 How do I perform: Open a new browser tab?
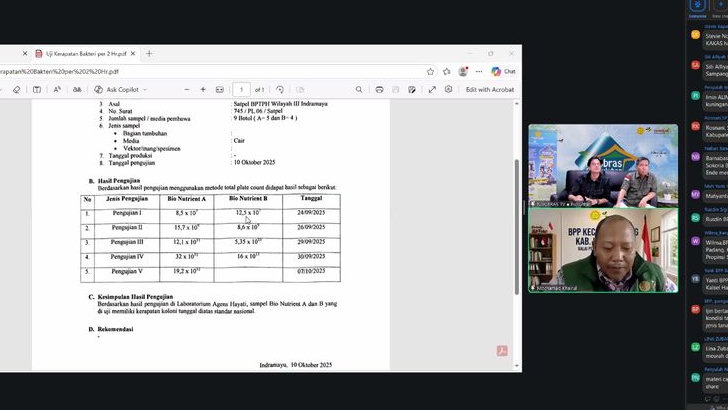coord(149,54)
